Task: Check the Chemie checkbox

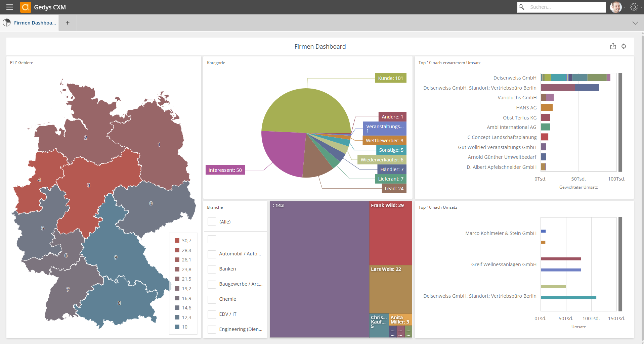Action: pos(212,299)
